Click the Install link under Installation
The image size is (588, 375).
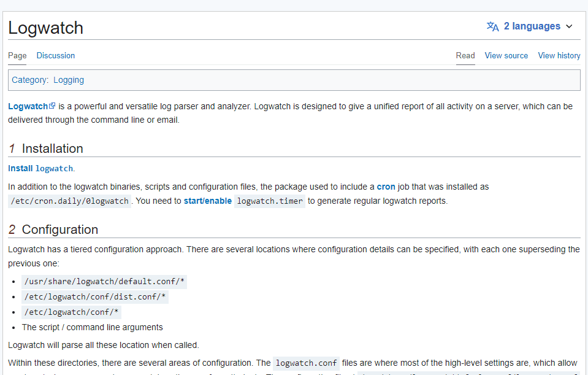coord(20,168)
